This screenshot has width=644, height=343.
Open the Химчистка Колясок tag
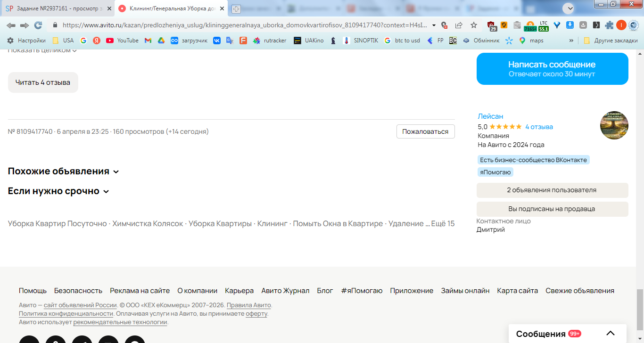(x=148, y=224)
